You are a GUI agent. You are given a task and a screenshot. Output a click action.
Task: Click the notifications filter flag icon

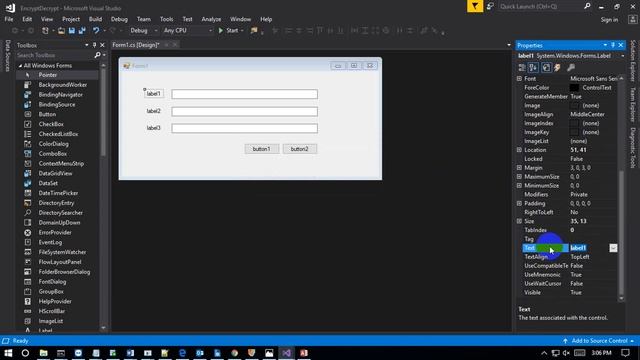point(475,6)
